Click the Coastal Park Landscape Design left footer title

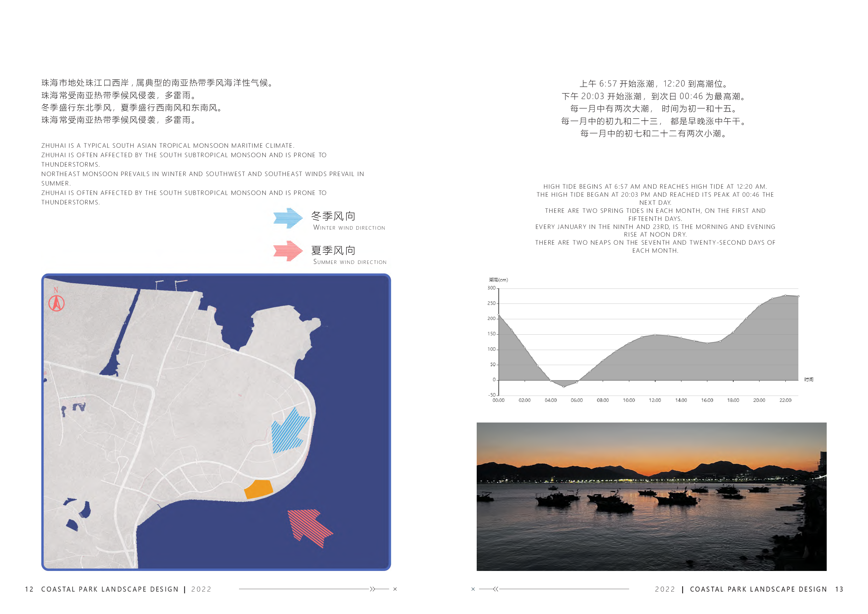pos(110,589)
